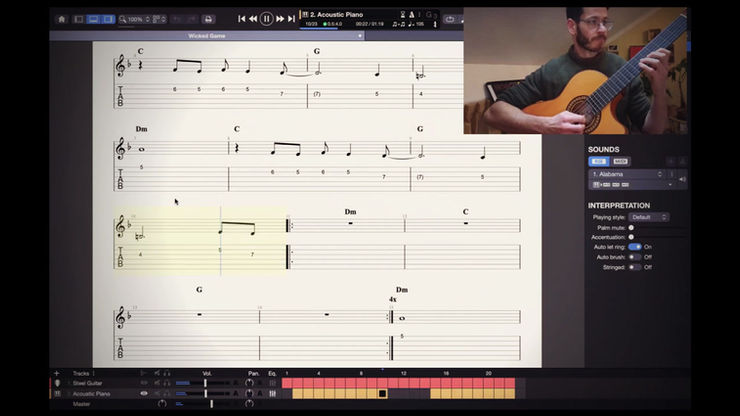Adjust the Palm mute slider
This screenshot has width=740, height=416.
tap(631, 228)
